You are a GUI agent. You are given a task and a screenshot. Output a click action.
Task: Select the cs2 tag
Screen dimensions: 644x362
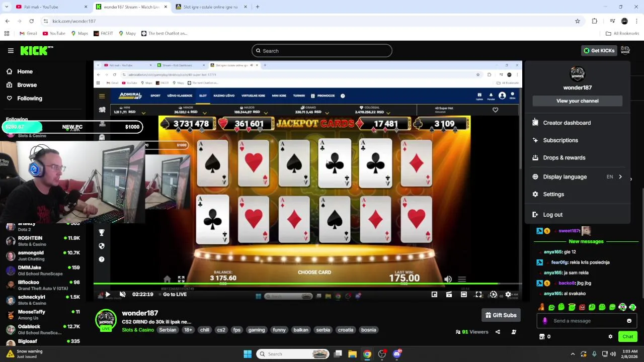pos(221,330)
